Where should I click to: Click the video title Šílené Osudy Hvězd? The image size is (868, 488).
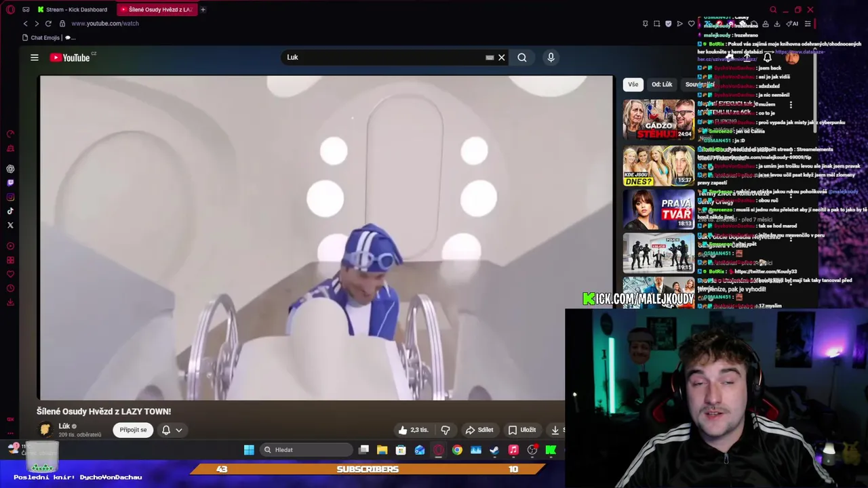tap(104, 411)
